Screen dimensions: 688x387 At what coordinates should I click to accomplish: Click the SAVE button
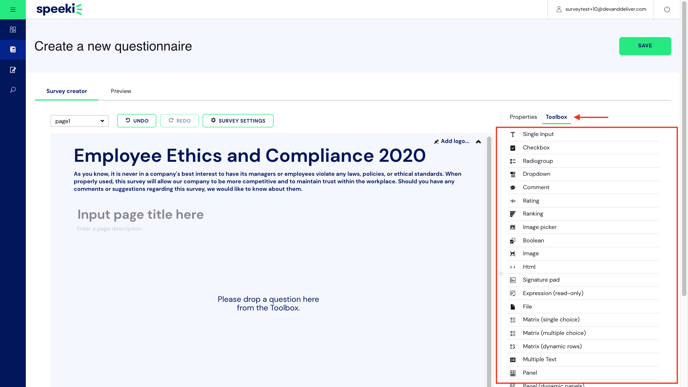[645, 46]
